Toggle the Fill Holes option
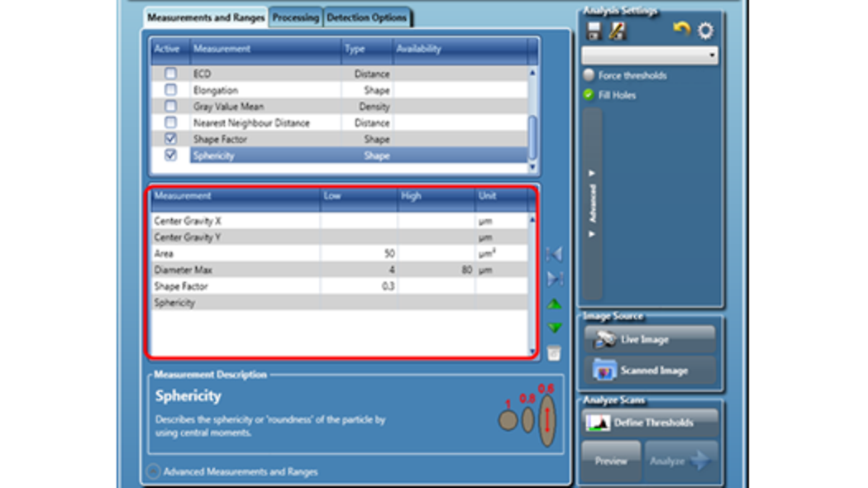The height and width of the screenshot is (488, 868). 589,95
